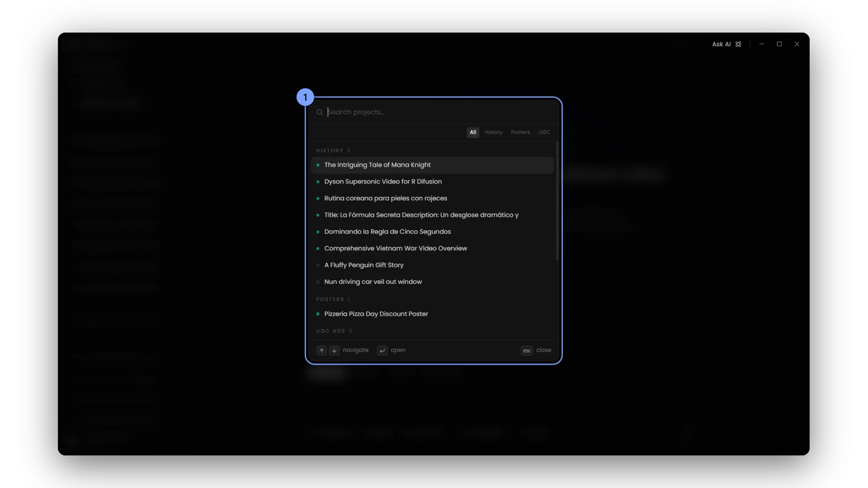Select the All filter tab
Screen dimensions: 868x488
click(473, 132)
